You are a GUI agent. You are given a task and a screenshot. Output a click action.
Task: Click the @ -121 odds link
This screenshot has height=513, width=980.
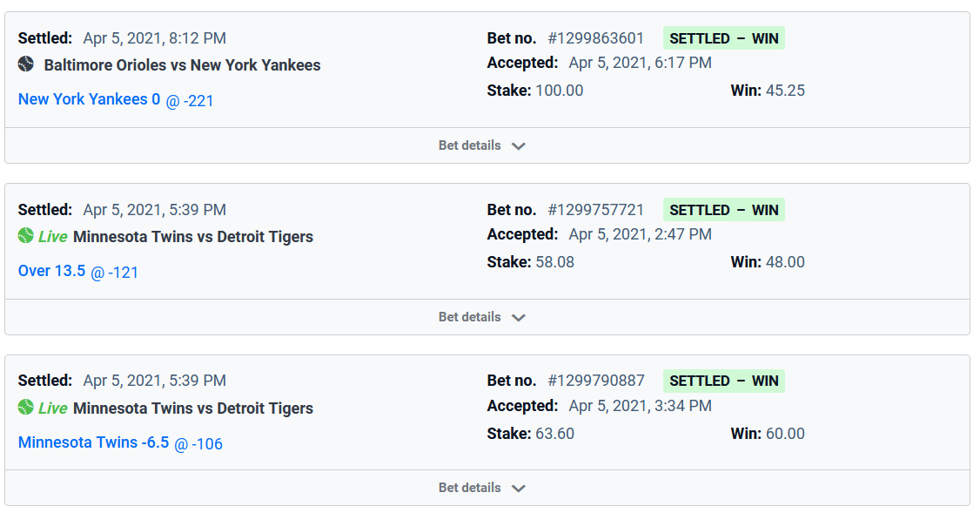[x=114, y=272]
